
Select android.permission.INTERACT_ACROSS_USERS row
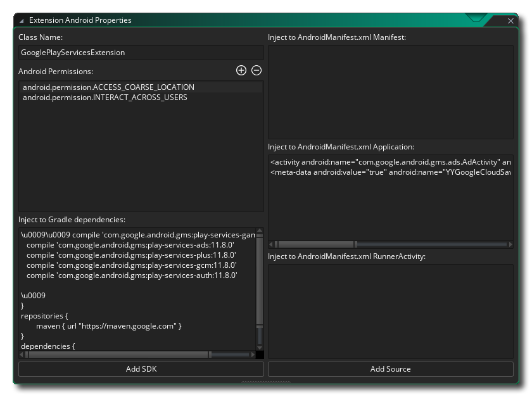click(x=141, y=98)
